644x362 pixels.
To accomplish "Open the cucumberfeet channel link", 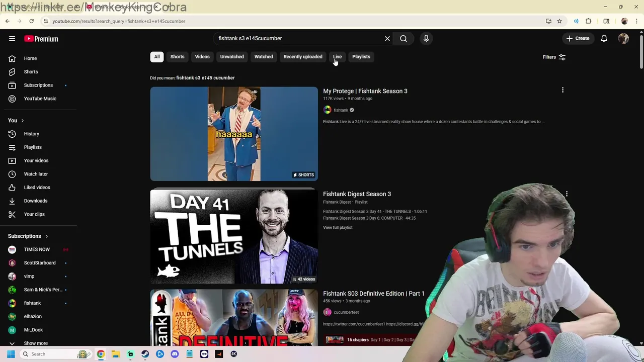I will tap(346, 312).
